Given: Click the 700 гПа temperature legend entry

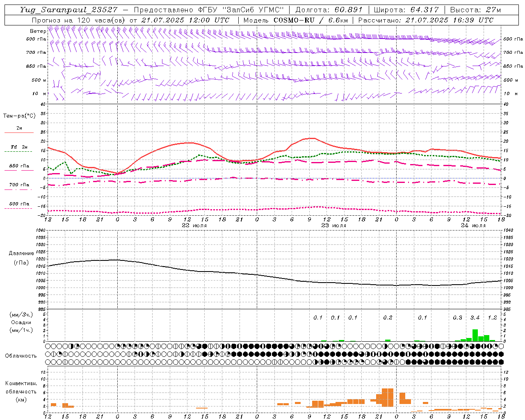Looking at the screenshot, I should (x=19, y=185).
